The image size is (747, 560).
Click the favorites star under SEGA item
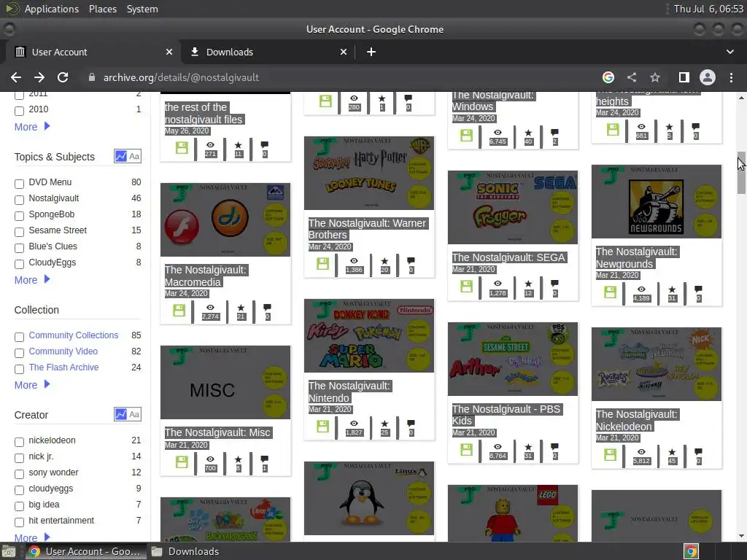tap(528, 284)
